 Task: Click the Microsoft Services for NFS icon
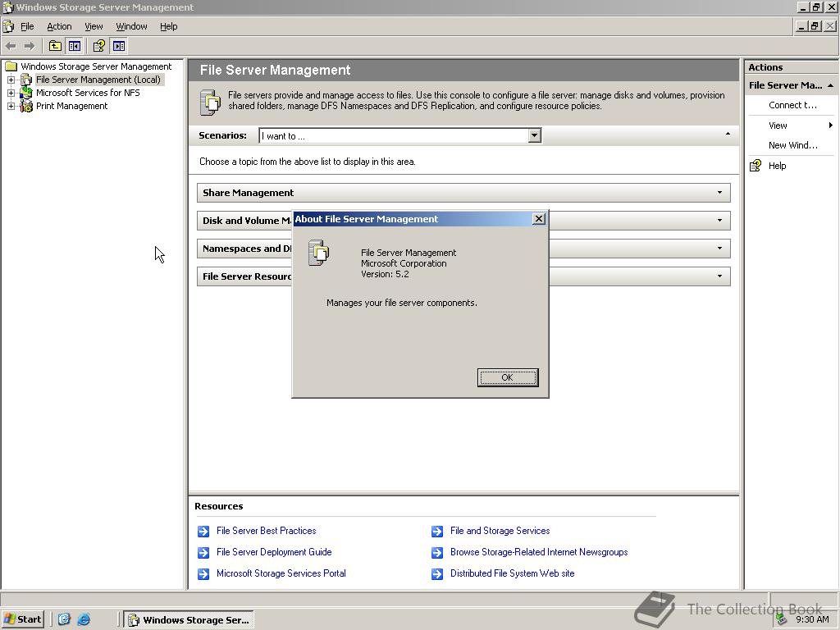25,93
